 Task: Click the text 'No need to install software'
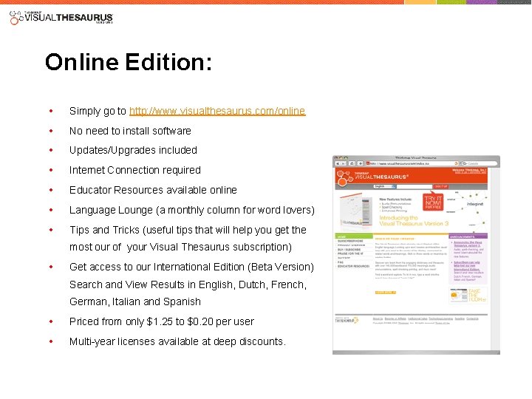click(130, 131)
